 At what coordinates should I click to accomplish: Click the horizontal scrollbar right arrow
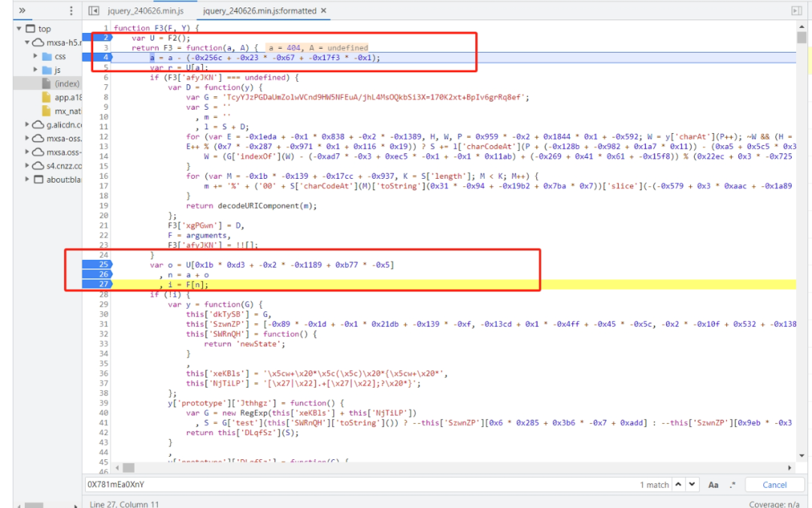pos(789,467)
